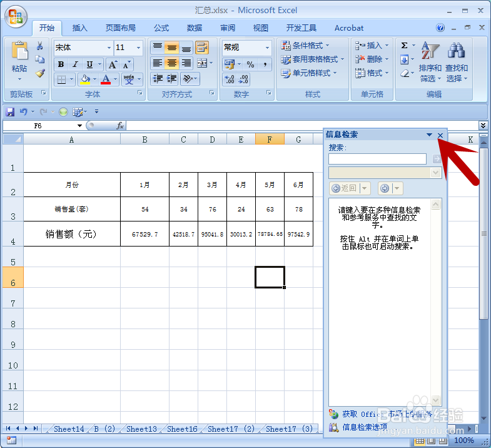Switch to the 数据 ribbon tab
Image resolution: width=491 pixels, height=448 pixels.
tap(195, 28)
